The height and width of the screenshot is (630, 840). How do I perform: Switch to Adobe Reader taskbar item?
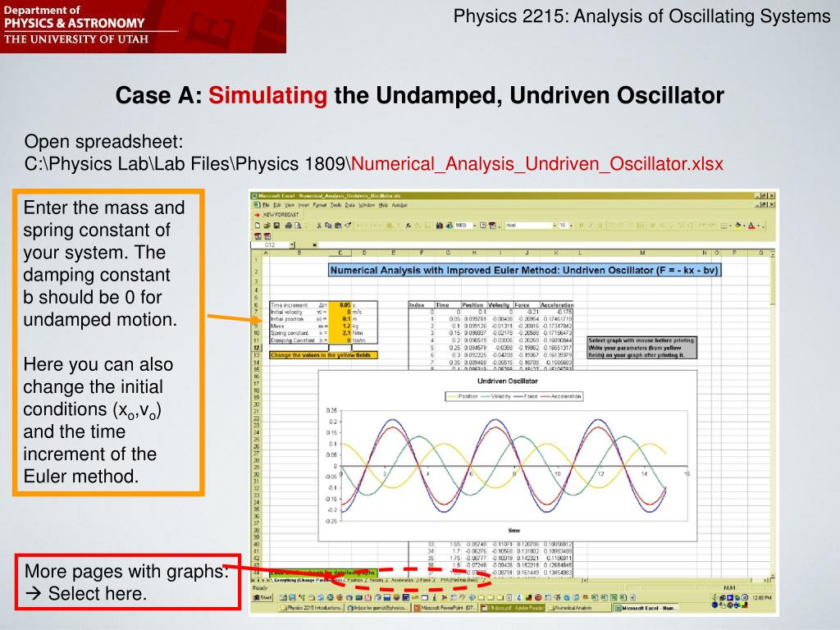[513, 608]
